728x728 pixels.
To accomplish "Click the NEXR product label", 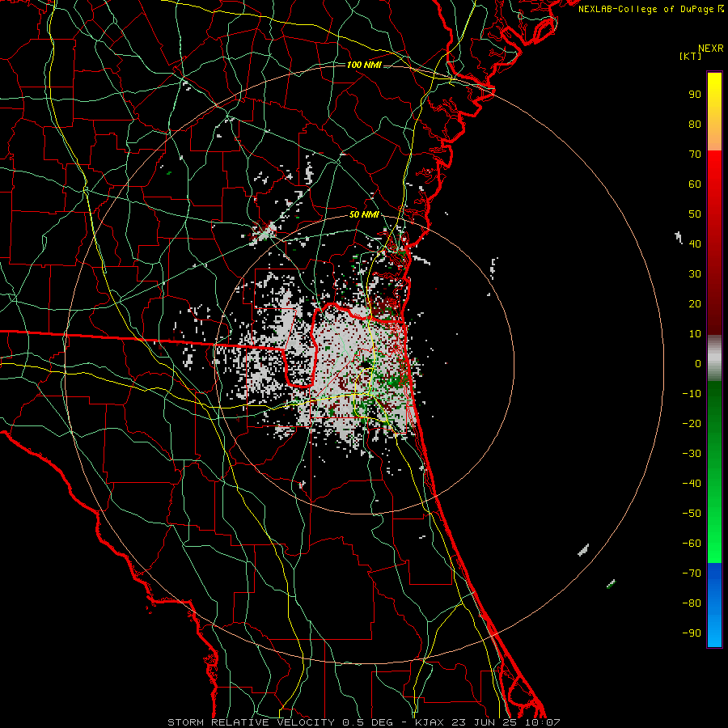I will (x=711, y=49).
